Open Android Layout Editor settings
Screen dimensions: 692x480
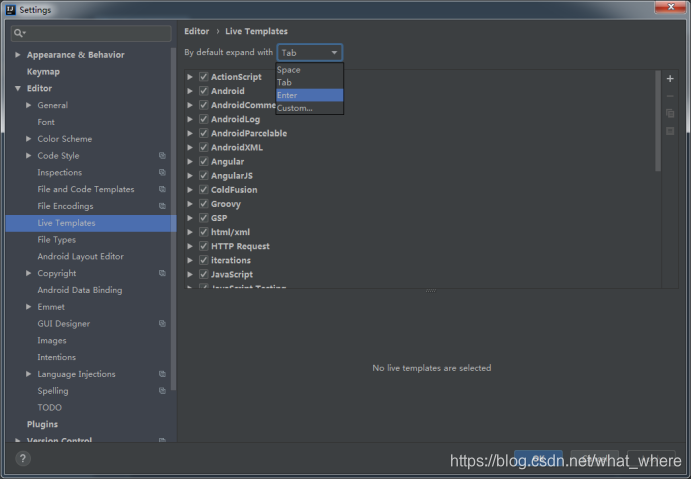tap(80, 256)
